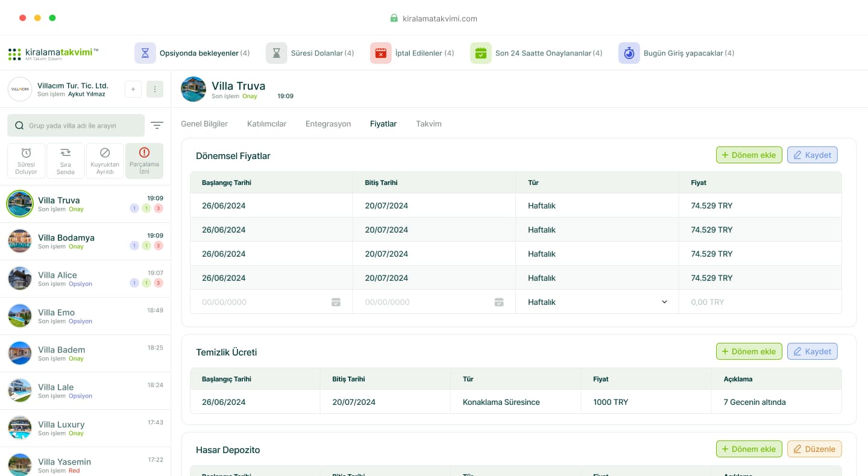Click Bugün Giriş yapacaklar timer icon
The height and width of the screenshot is (476, 868).
tap(629, 53)
